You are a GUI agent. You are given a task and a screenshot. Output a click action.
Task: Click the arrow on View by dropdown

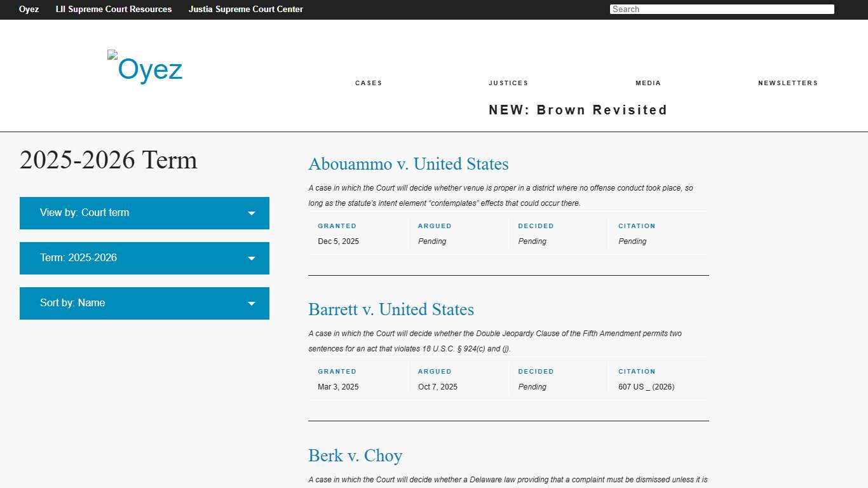(x=252, y=213)
